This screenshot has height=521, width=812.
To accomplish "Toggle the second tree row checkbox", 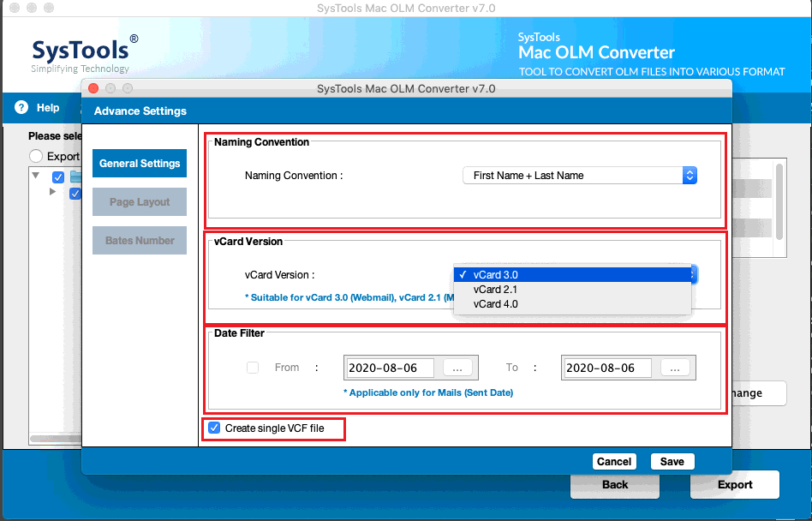I will point(75,193).
